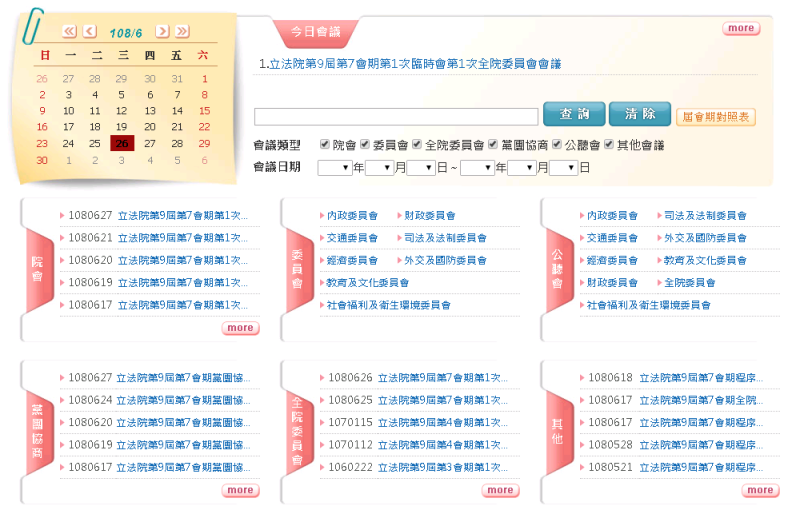792x510 pixels.
Task: Toggle the 其他會議 checkbox
Action: click(608, 144)
